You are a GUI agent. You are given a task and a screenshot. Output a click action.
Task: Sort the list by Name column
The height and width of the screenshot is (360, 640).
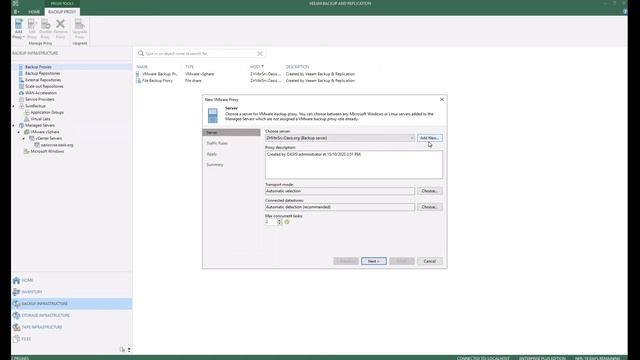(142, 67)
